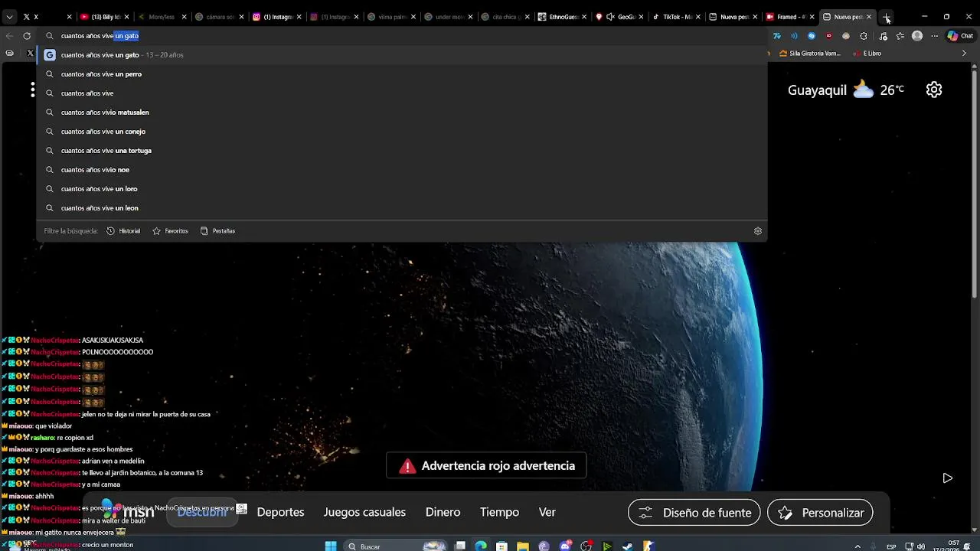Click Personalizar button
Image resolution: width=980 pixels, height=551 pixels.
pos(820,513)
